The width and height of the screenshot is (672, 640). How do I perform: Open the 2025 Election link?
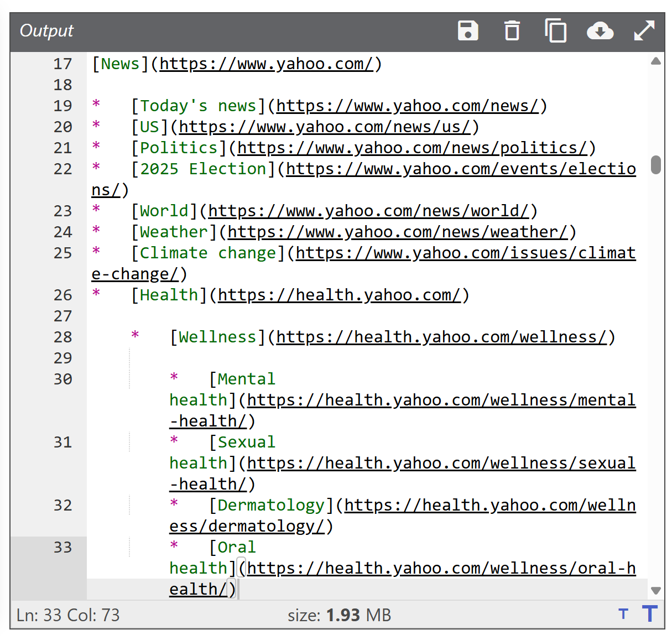(x=459, y=169)
